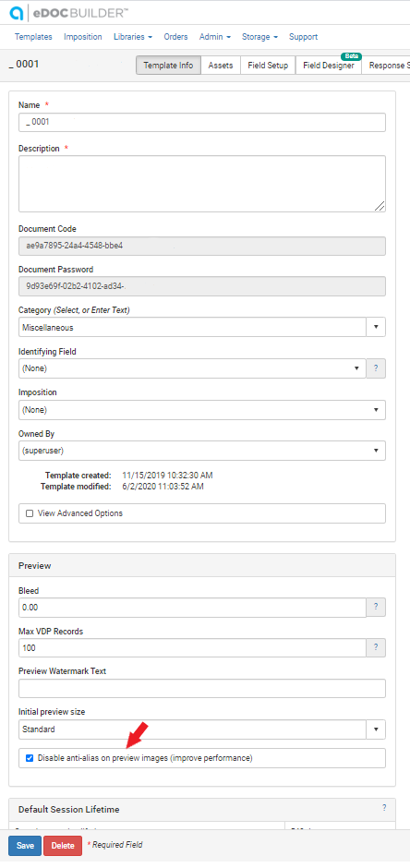Expand the Category dropdown arrow

(376, 327)
